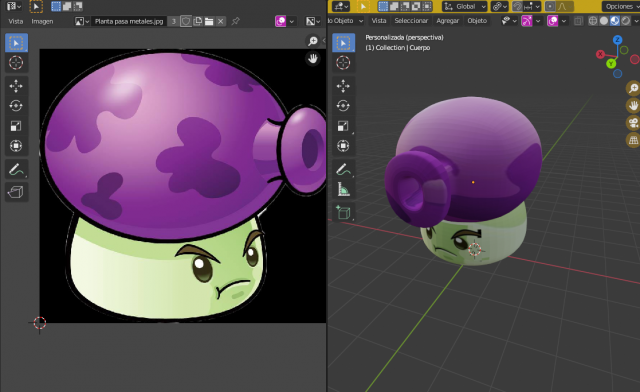640x392 pixels.
Task: Toggle camera view in 3D viewport
Action: click(633, 123)
